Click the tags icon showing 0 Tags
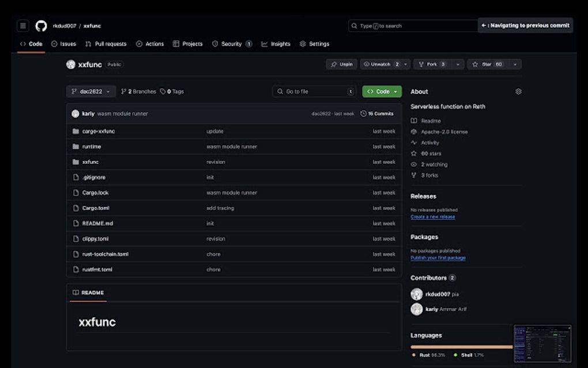 pyautogui.click(x=163, y=91)
